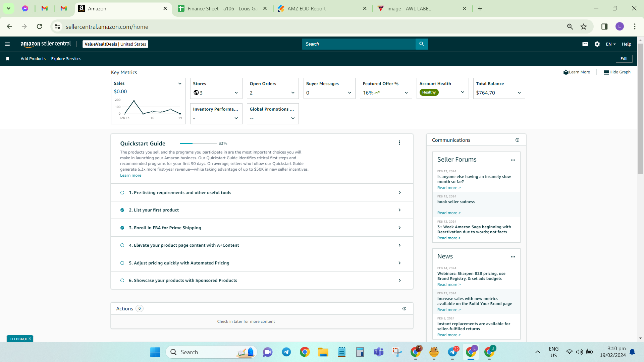
Task: Click the Actions help icon
Action: [404, 309]
